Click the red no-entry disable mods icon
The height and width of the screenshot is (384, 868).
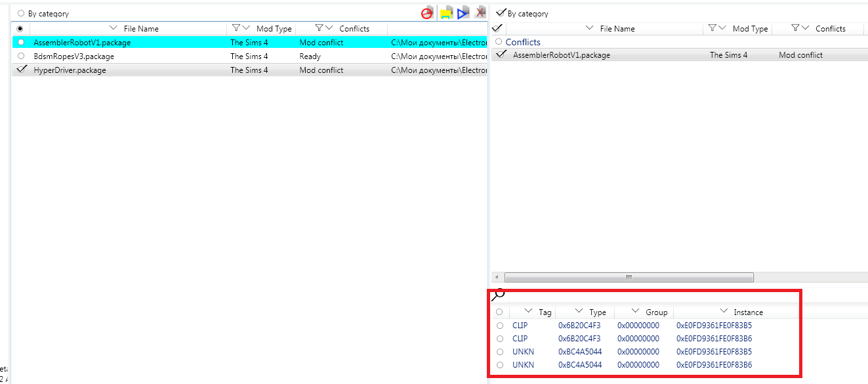point(427,12)
